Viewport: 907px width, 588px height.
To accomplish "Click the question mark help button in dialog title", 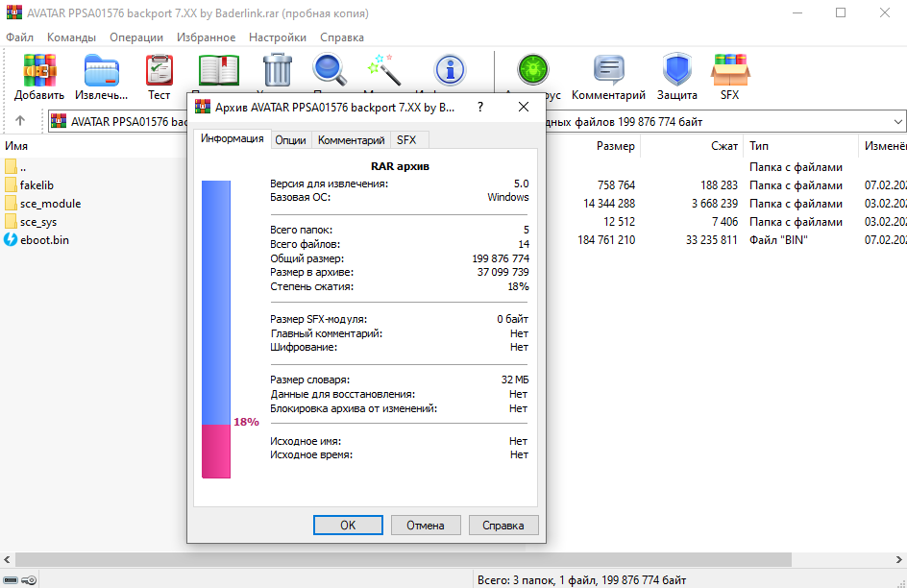I will [x=480, y=107].
